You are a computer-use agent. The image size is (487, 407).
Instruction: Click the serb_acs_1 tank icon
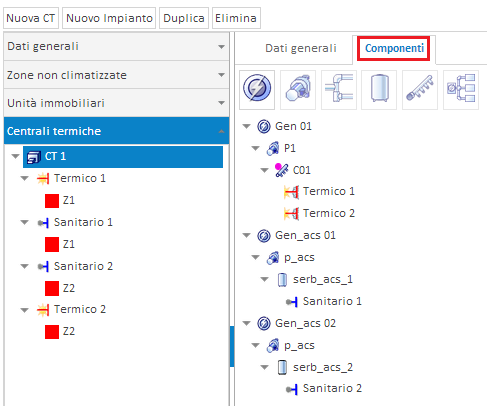coord(282,279)
